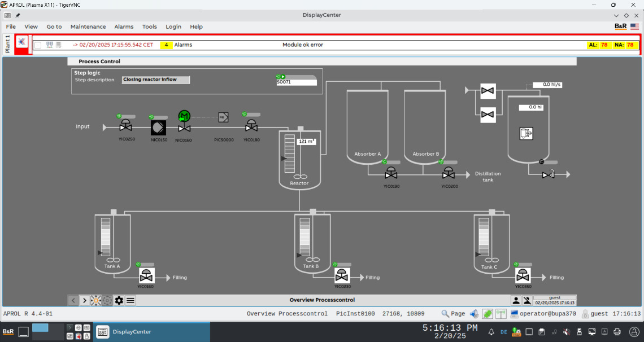Click the NA: 78 counter
Screen dimensions: 644x342
click(x=625, y=45)
